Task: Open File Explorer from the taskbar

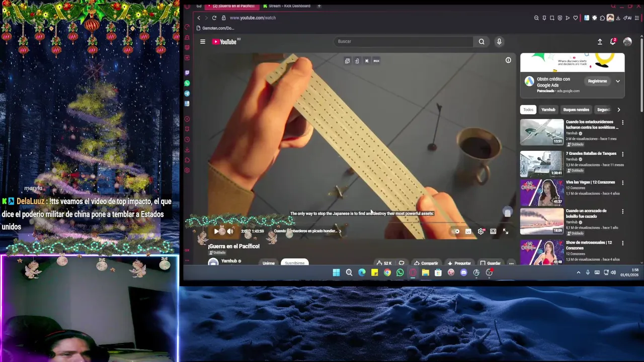Action: [425, 273]
